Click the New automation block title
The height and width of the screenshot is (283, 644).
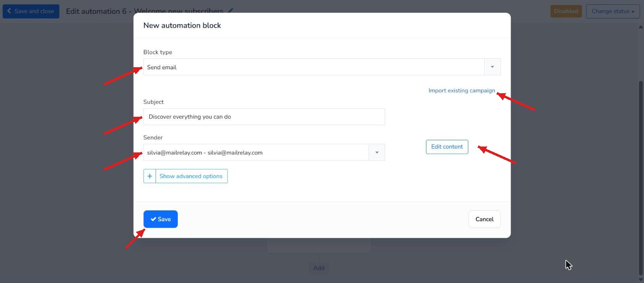click(x=182, y=25)
